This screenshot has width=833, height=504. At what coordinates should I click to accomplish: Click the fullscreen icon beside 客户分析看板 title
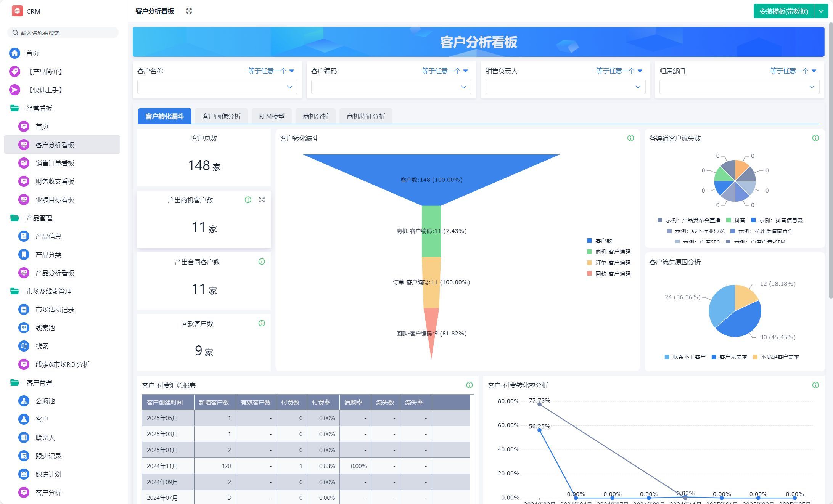[x=189, y=11]
